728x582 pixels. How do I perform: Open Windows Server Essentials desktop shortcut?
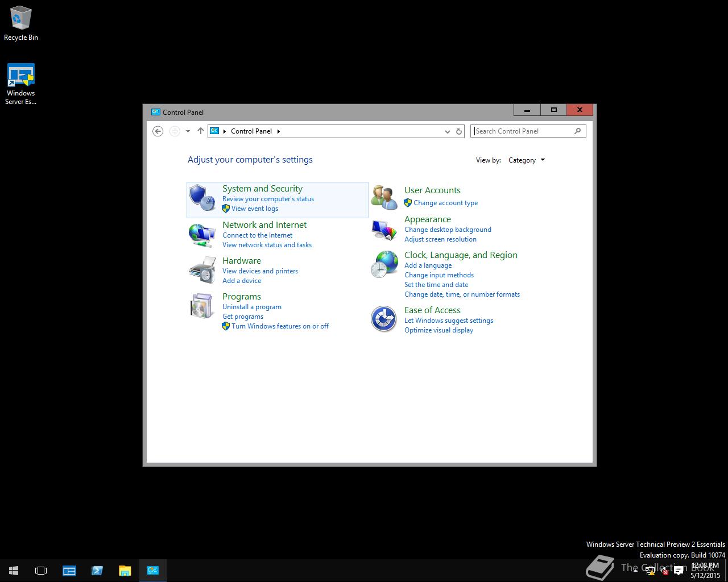(x=21, y=84)
